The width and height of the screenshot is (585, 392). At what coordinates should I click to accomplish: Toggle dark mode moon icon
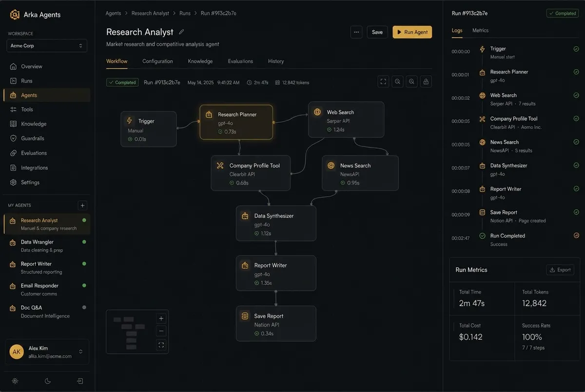pos(48,381)
